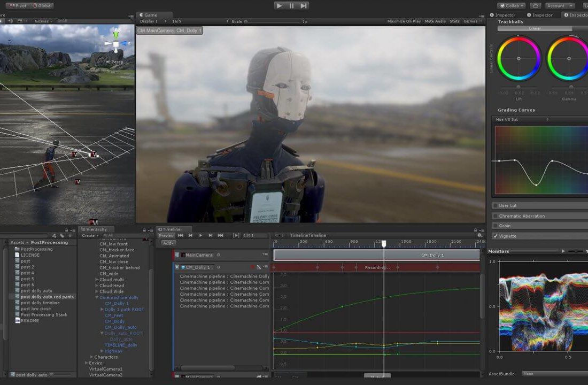The width and height of the screenshot is (588, 385).
Task: Collapse the CM_Dolly 1 track expander
Action: [x=177, y=267]
